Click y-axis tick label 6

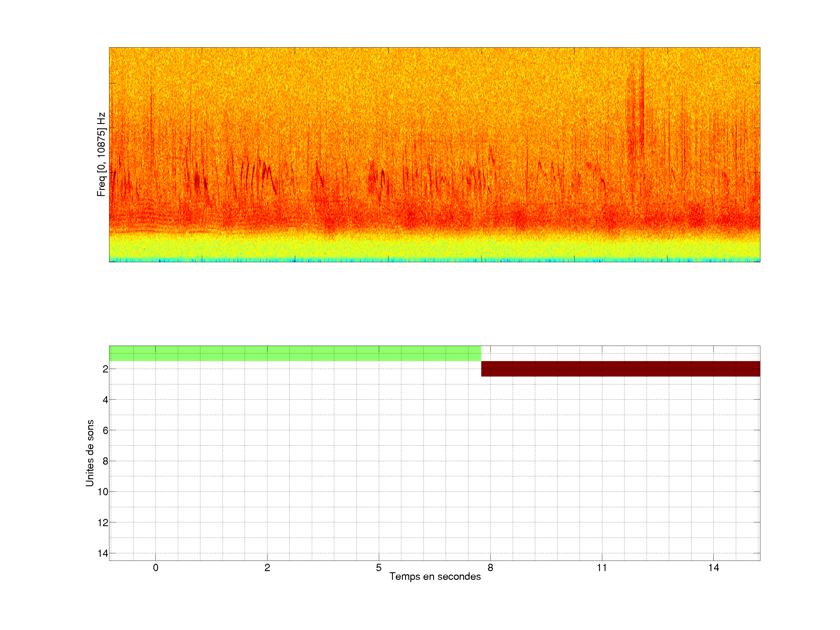pyautogui.click(x=105, y=430)
